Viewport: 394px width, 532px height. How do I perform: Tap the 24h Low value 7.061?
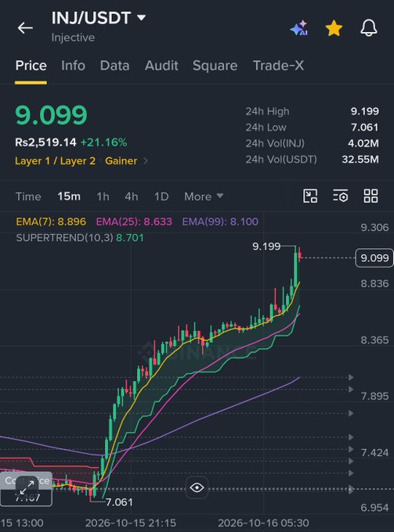point(365,128)
